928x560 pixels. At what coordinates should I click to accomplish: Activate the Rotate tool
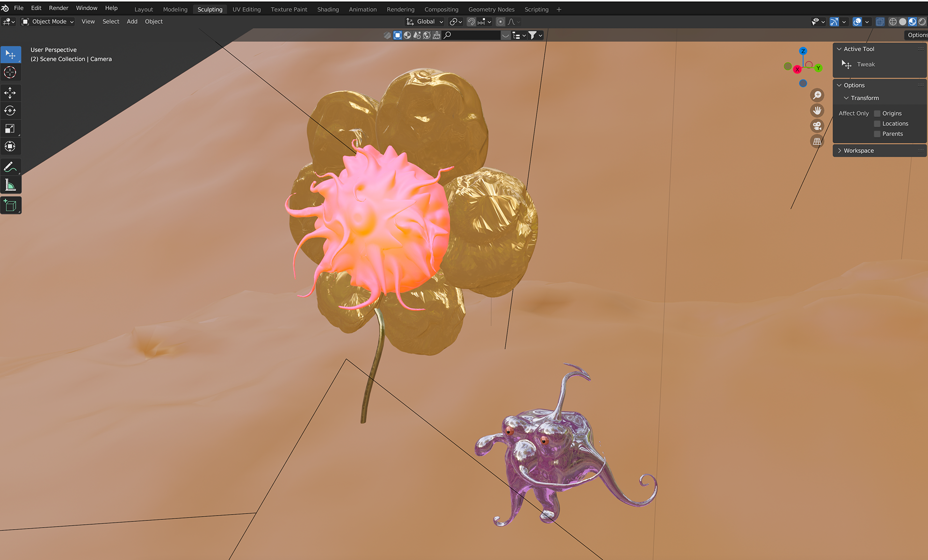coord(10,111)
